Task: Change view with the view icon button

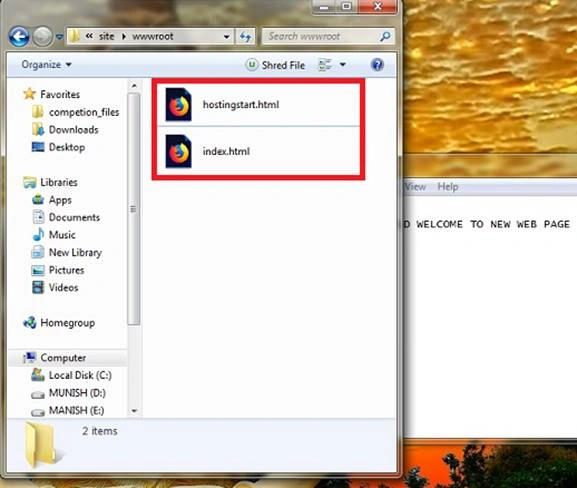Action: pyautogui.click(x=325, y=65)
